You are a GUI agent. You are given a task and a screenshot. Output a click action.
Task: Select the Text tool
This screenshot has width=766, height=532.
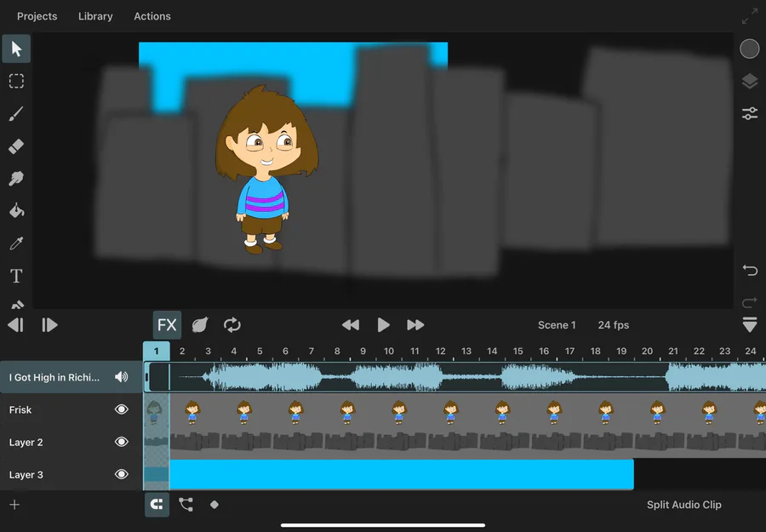[16, 276]
